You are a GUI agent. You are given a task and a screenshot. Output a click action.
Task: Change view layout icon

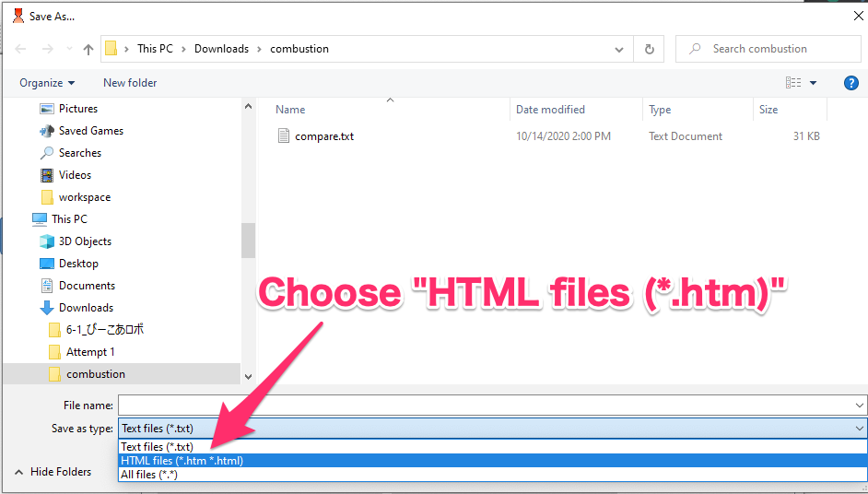click(x=793, y=83)
